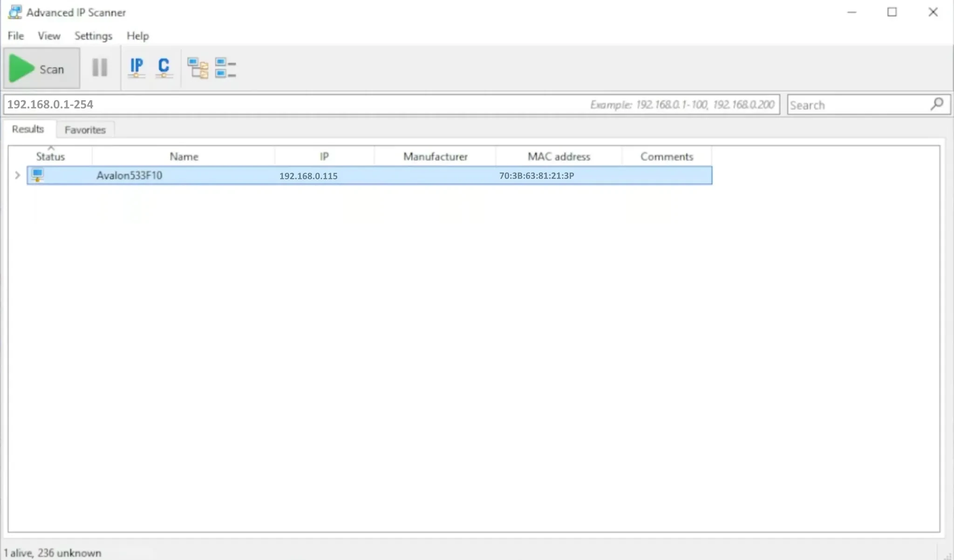The height and width of the screenshot is (560, 954).
Task: Open the File menu
Action: pyautogui.click(x=15, y=36)
